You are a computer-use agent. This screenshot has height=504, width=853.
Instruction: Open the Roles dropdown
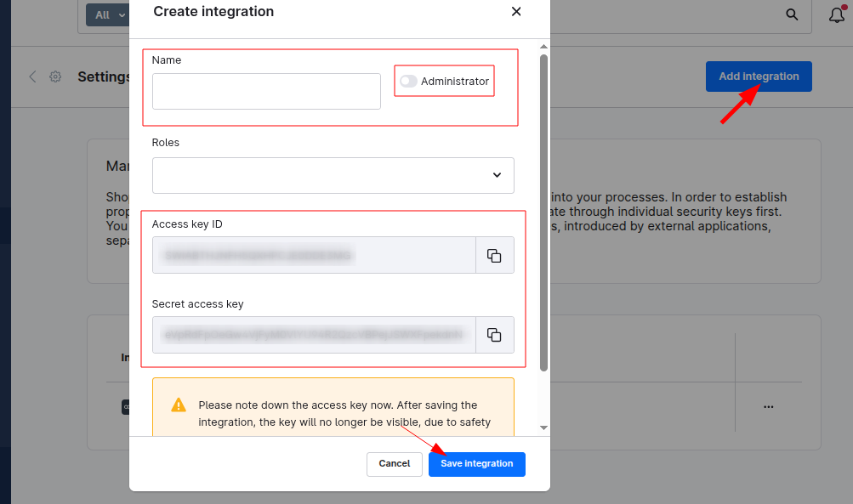click(333, 175)
